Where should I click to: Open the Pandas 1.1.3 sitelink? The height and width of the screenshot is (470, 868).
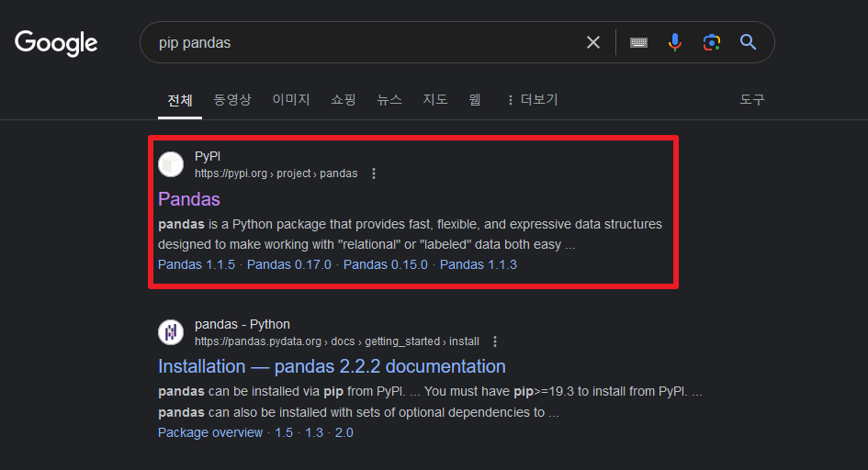pos(479,265)
